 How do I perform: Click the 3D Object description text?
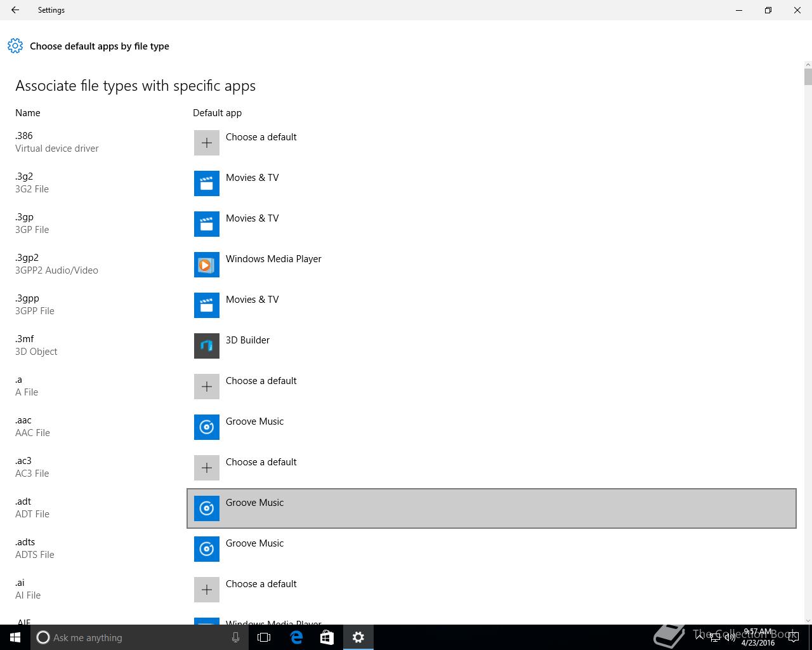pyautogui.click(x=36, y=352)
